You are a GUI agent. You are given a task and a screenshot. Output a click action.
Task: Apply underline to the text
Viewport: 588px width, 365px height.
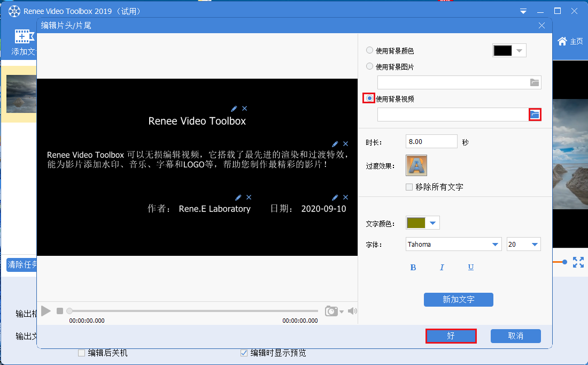point(470,268)
